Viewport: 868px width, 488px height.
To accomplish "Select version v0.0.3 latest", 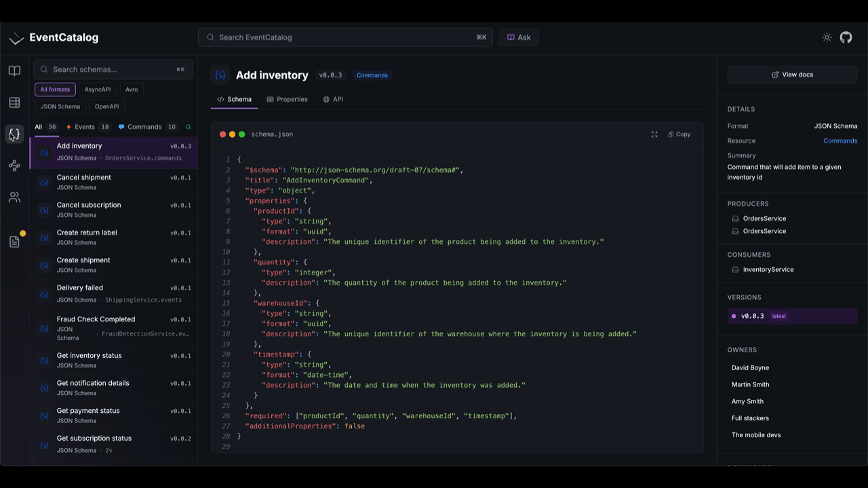I will coord(792,316).
